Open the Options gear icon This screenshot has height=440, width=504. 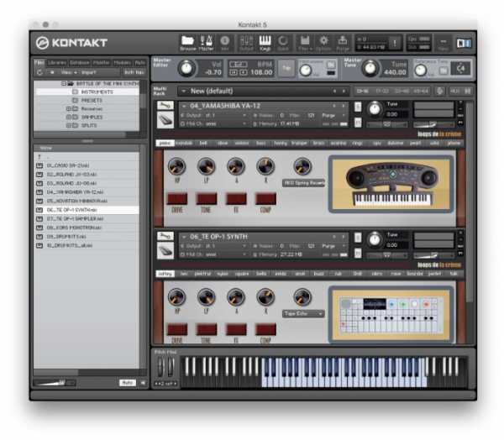coord(323,43)
